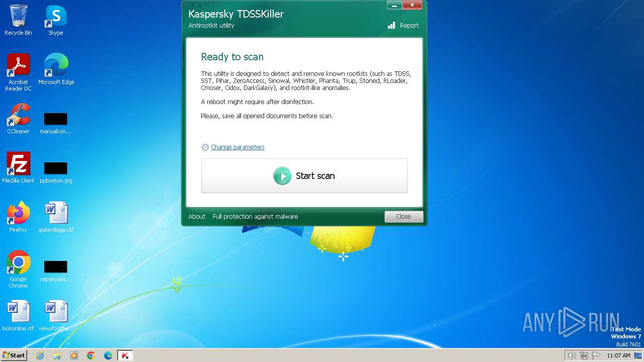This screenshot has width=644, height=362.
Task: Open the Windows Start menu
Action: coord(14,355)
